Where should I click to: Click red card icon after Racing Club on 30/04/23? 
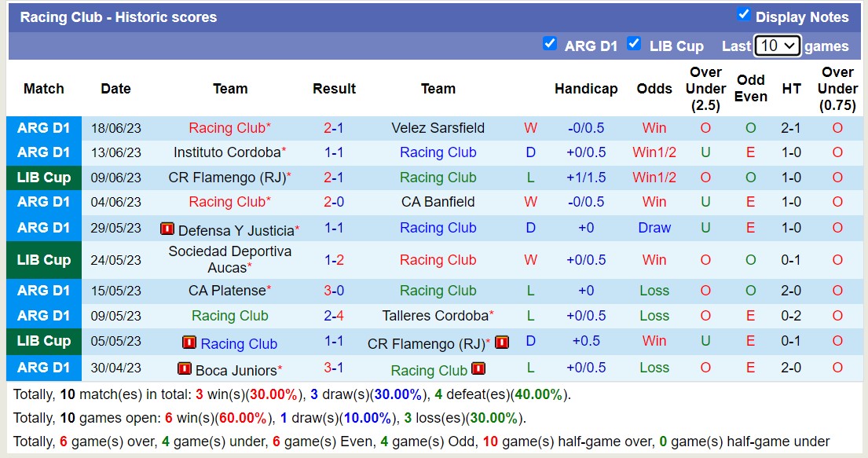click(x=478, y=368)
